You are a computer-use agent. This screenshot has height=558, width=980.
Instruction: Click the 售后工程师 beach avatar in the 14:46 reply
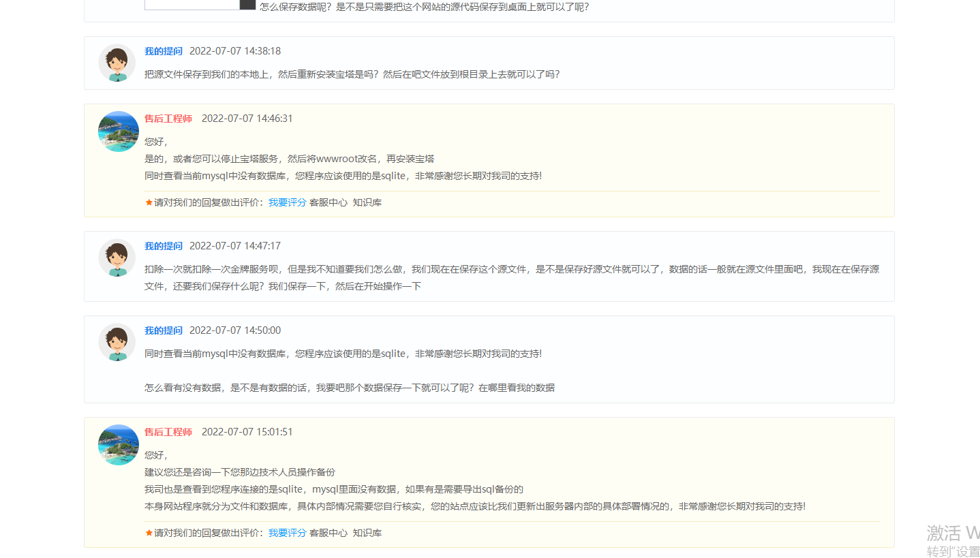118,131
